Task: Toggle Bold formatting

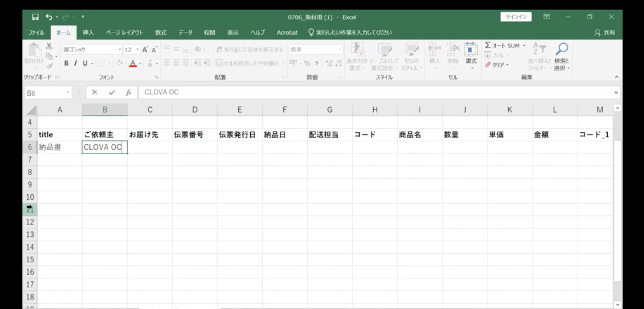Action: click(66, 63)
